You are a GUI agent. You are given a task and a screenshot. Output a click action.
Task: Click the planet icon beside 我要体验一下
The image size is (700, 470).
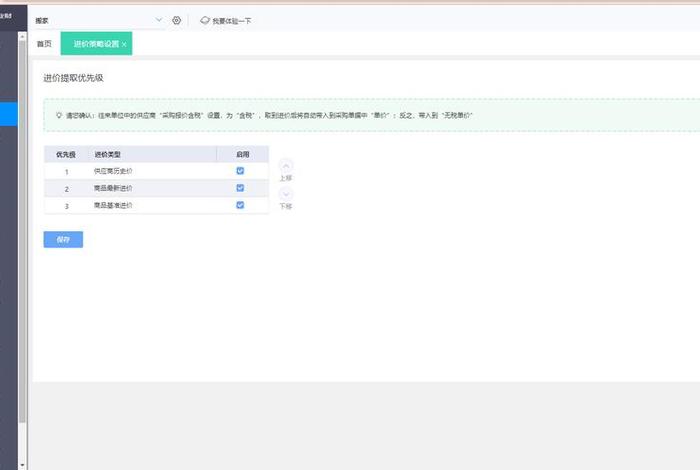(205, 20)
